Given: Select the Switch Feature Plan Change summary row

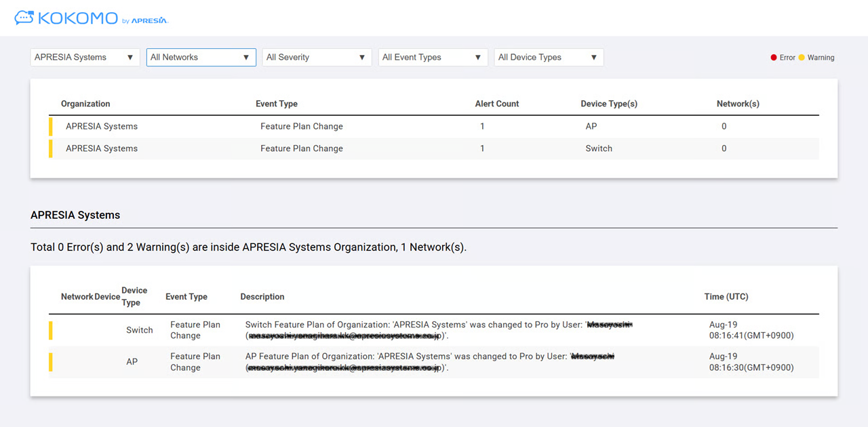Looking at the screenshot, I should pyautogui.click(x=434, y=148).
